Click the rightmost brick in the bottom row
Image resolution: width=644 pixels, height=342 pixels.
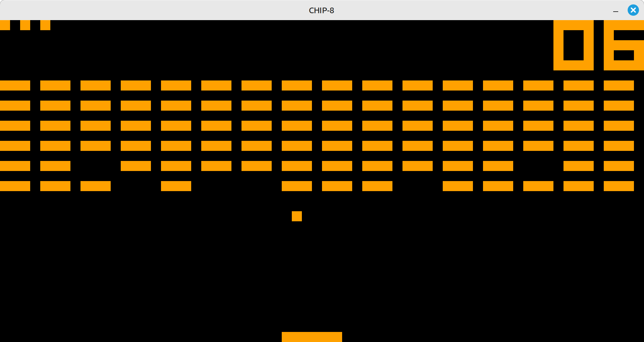[x=619, y=186]
